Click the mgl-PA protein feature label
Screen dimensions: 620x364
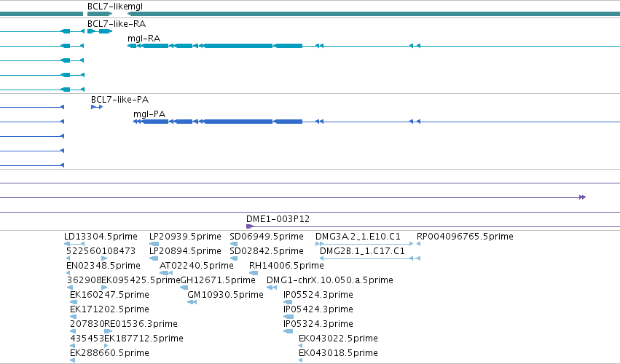[149, 114]
